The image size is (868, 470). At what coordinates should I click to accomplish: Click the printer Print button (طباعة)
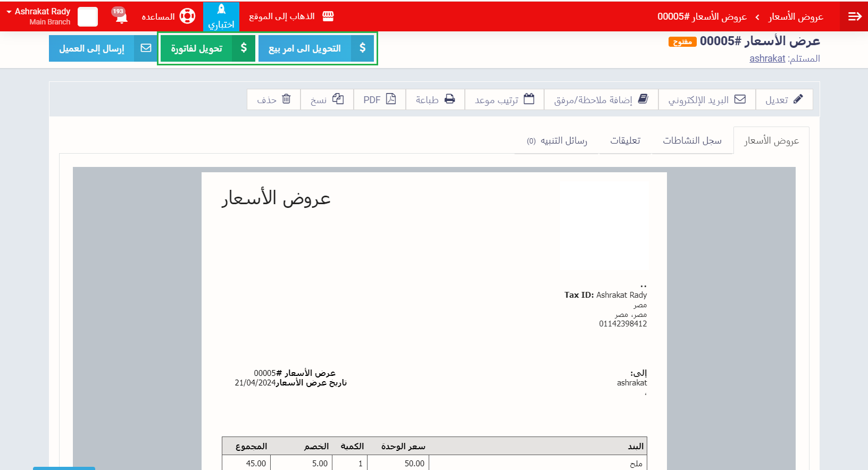coord(435,99)
